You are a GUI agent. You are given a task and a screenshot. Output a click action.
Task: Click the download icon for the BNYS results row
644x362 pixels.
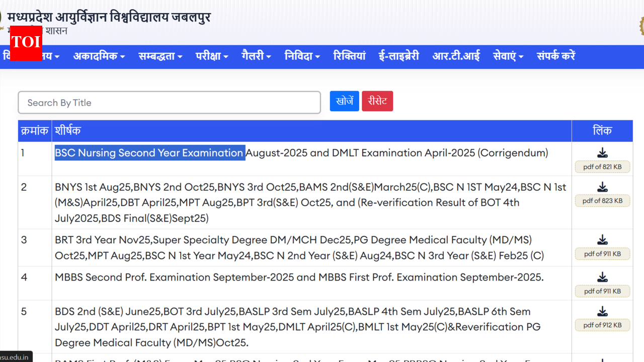tap(602, 186)
